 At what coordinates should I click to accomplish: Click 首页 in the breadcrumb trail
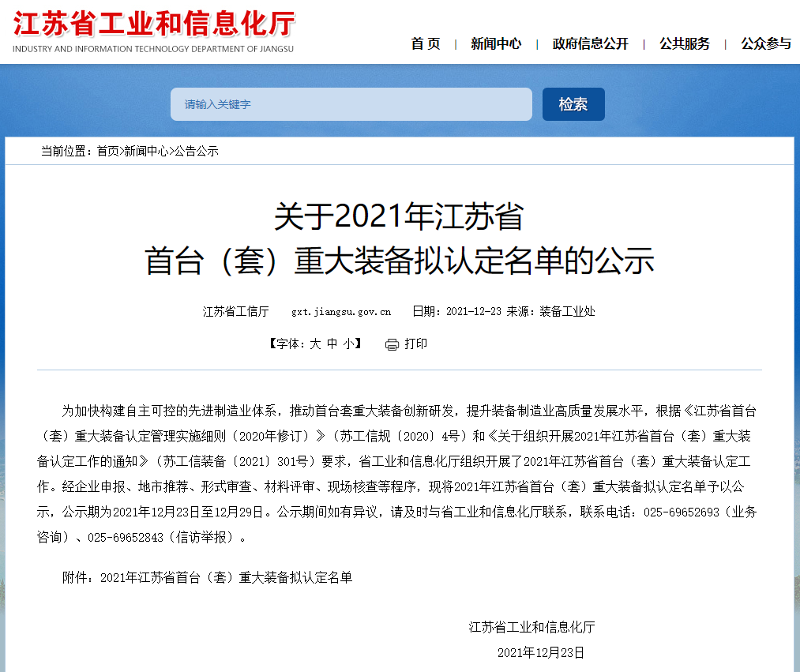click(x=108, y=151)
